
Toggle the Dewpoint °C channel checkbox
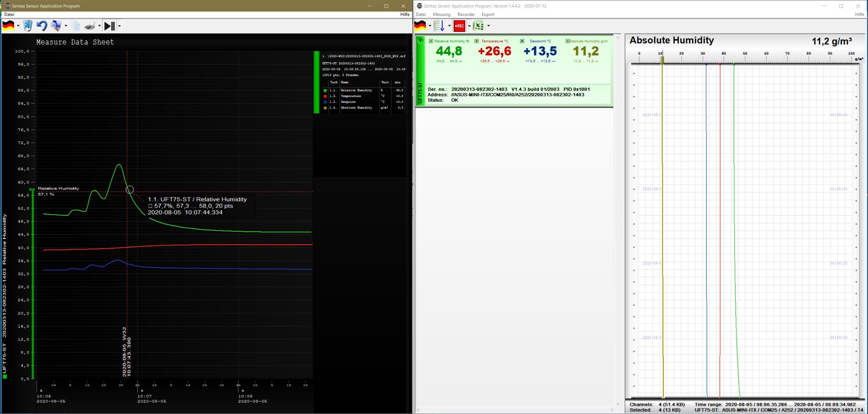click(522, 41)
